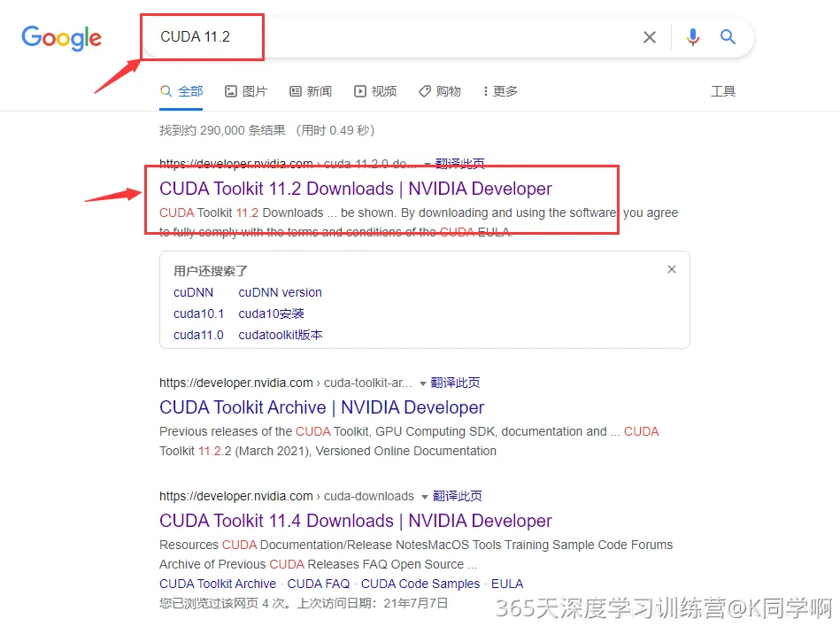Click the cuDNN version related search

click(x=281, y=292)
